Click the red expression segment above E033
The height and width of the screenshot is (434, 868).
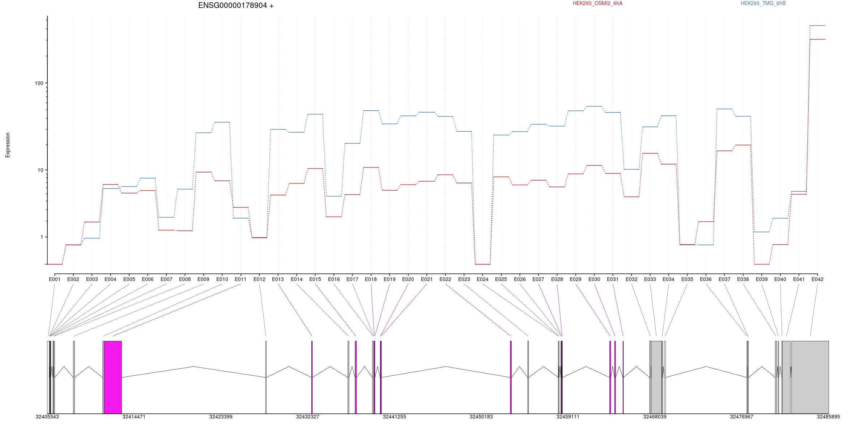[650, 153]
